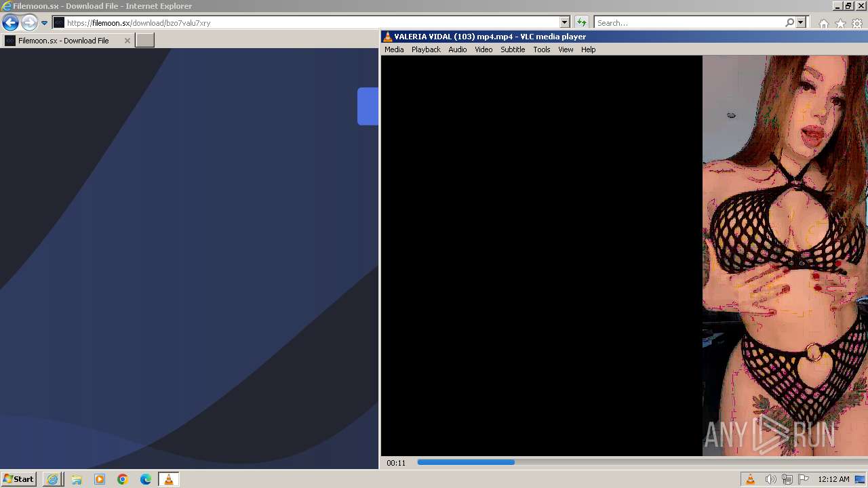Click the IE Search box

click(x=688, y=22)
